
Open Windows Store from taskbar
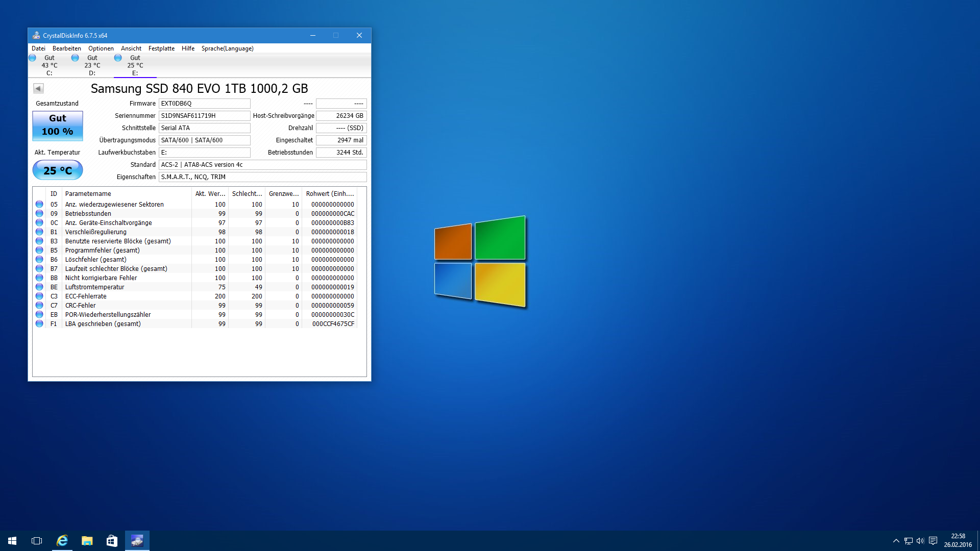point(112,541)
